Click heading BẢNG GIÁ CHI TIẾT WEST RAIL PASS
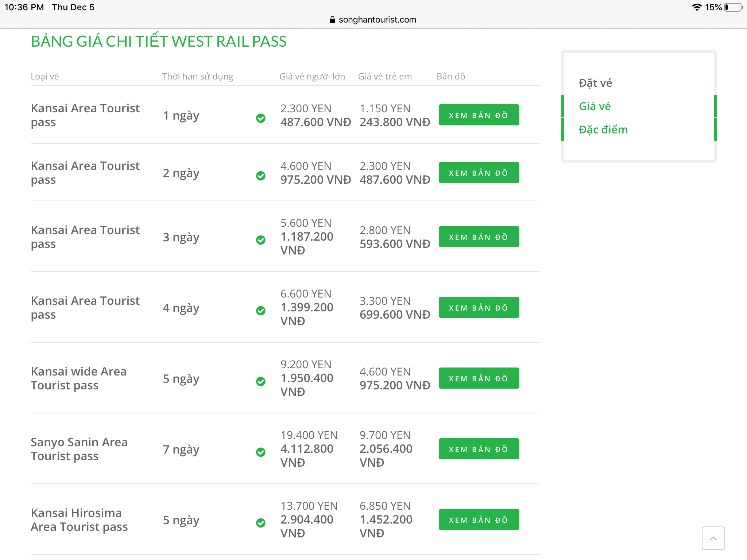Viewport: 747px width, 560px height. tap(159, 41)
